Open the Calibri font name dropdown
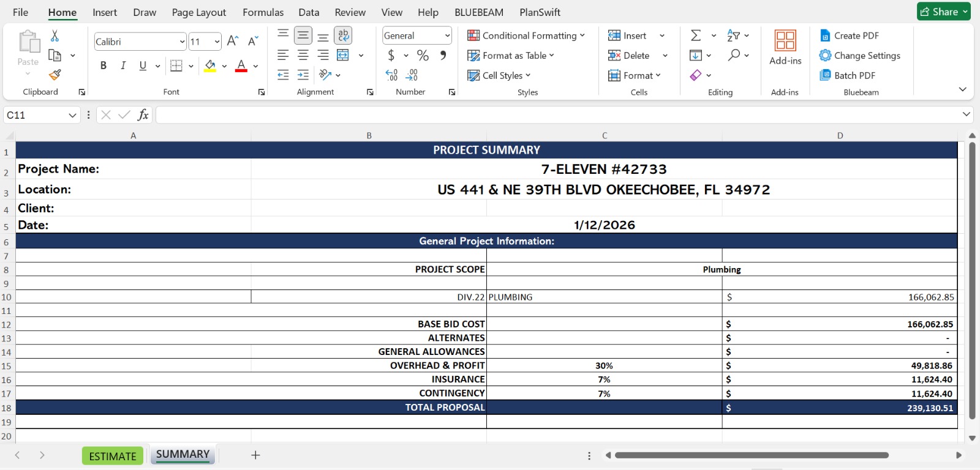 (x=182, y=42)
